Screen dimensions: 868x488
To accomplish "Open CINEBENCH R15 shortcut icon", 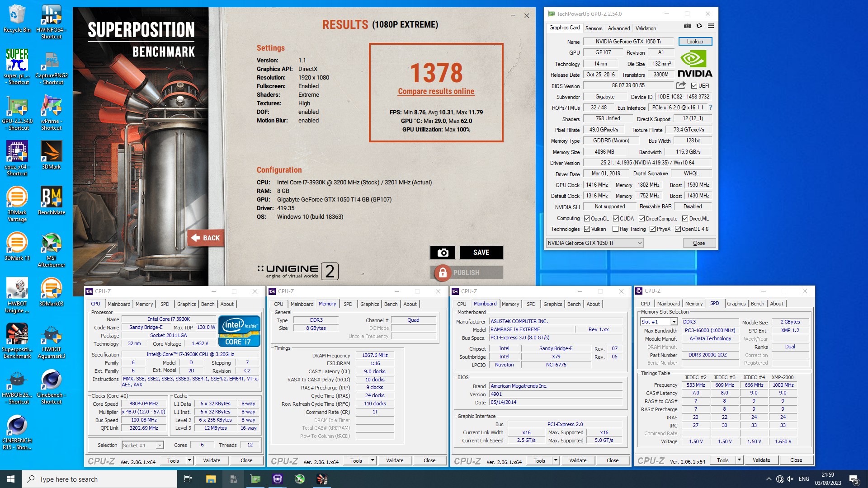I will point(17,432).
